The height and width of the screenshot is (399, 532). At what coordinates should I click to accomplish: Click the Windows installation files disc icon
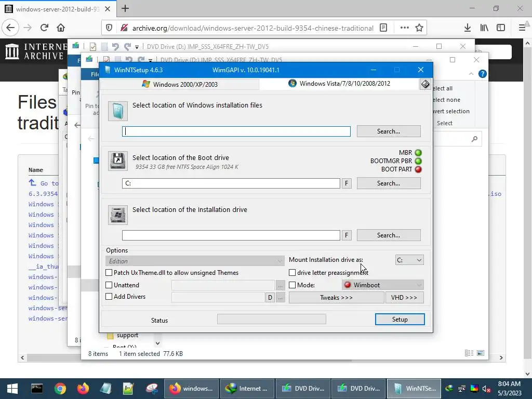coord(118,111)
